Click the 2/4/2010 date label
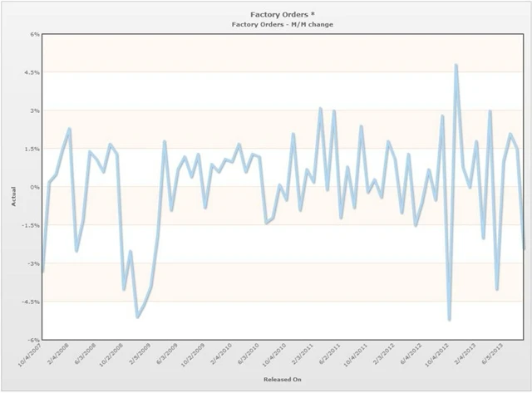 pyautogui.click(x=222, y=353)
